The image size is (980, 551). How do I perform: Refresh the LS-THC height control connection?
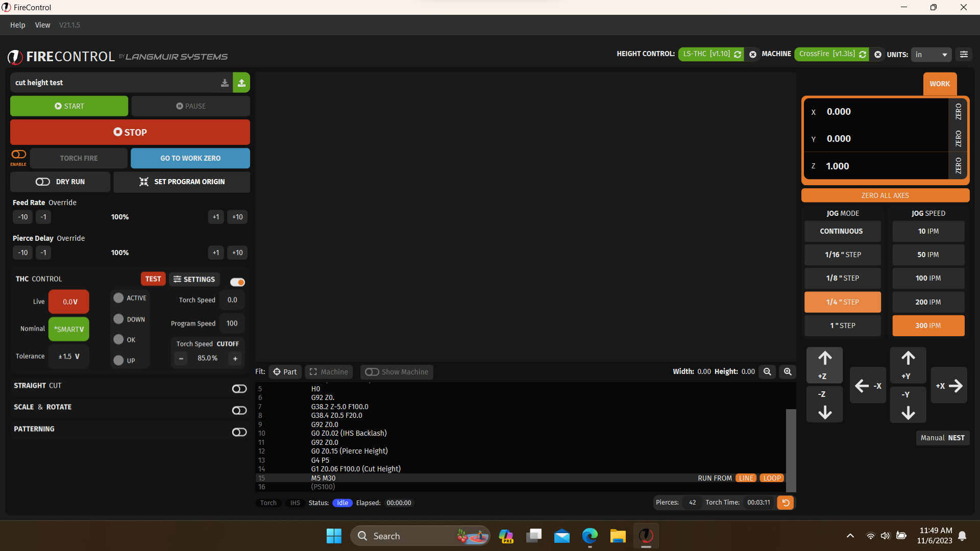(738, 54)
